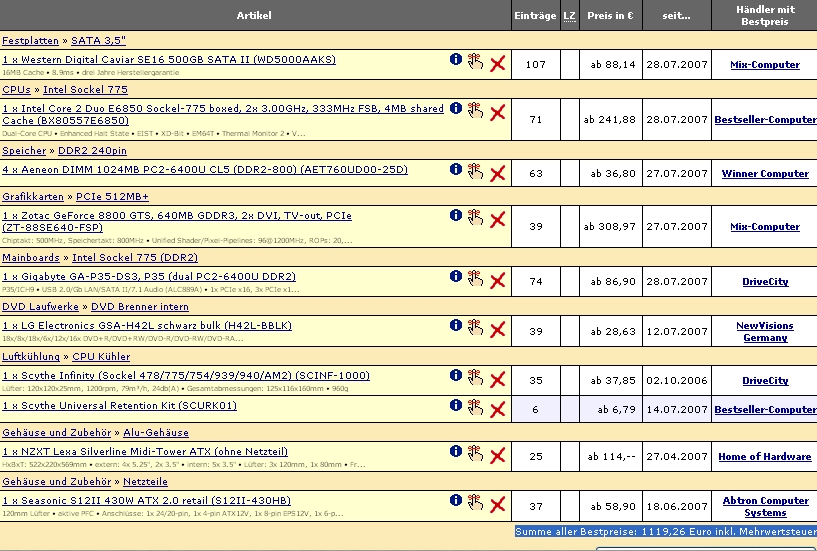Open info icon for Western Digital Caviar row
Screen dimensions: 817x551
tap(456, 59)
